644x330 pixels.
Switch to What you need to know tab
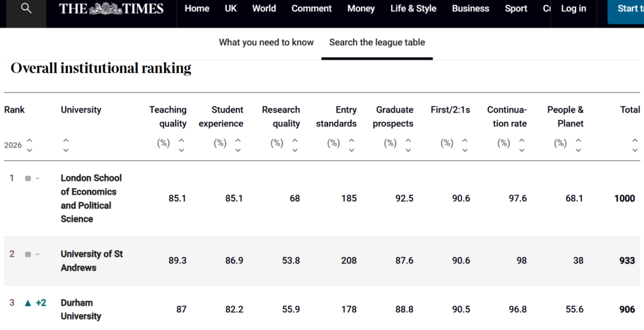click(x=266, y=43)
